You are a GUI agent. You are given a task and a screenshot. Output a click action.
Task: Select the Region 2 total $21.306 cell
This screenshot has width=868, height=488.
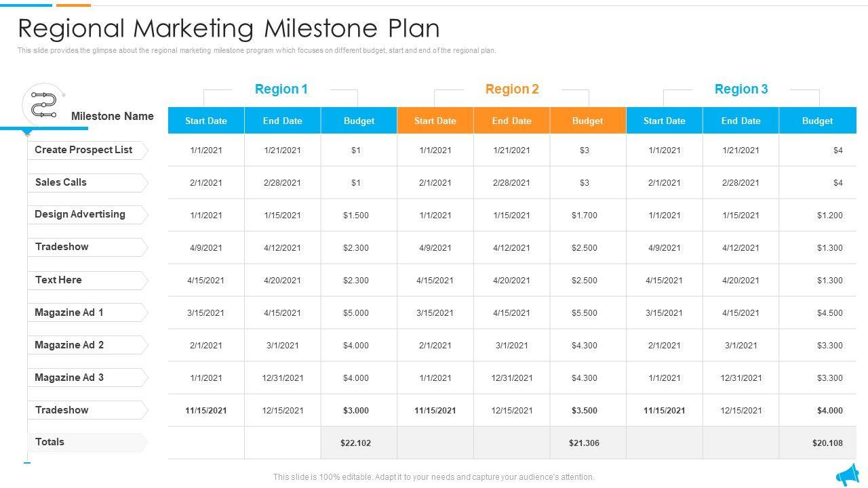[585, 443]
